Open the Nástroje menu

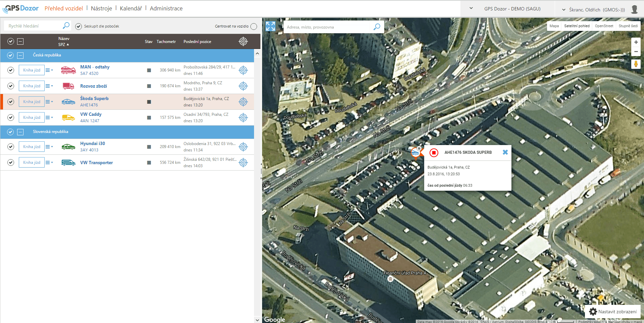(x=101, y=8)
